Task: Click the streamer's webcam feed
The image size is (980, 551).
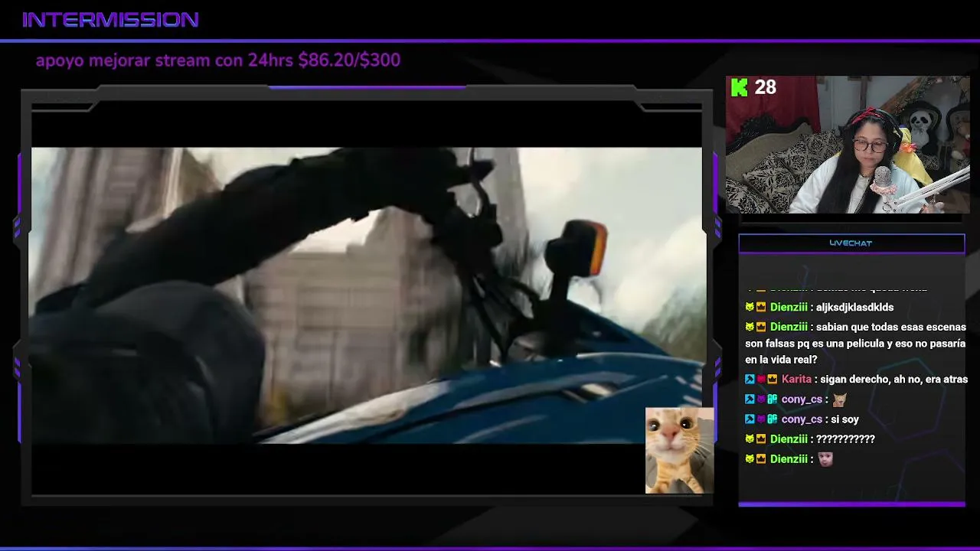Action: tap(848, 144)
